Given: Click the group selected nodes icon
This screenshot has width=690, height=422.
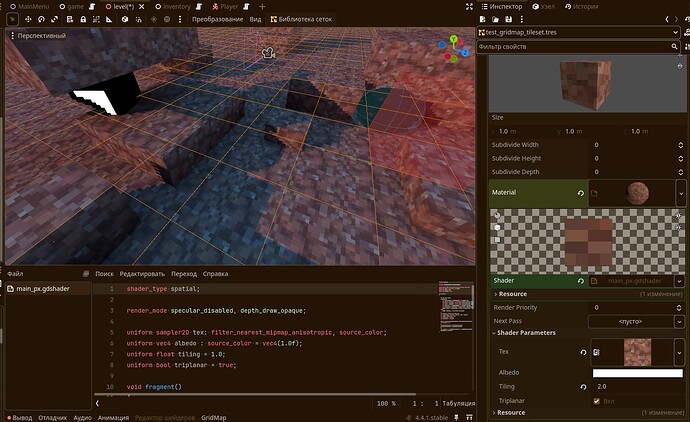Looking at the screenshot, I should (x=96, y=19).
